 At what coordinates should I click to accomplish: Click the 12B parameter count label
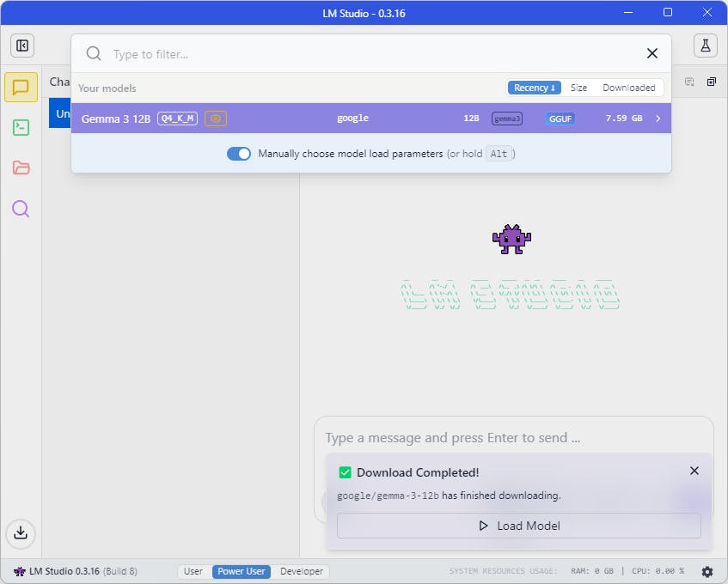tap(471, 119)
